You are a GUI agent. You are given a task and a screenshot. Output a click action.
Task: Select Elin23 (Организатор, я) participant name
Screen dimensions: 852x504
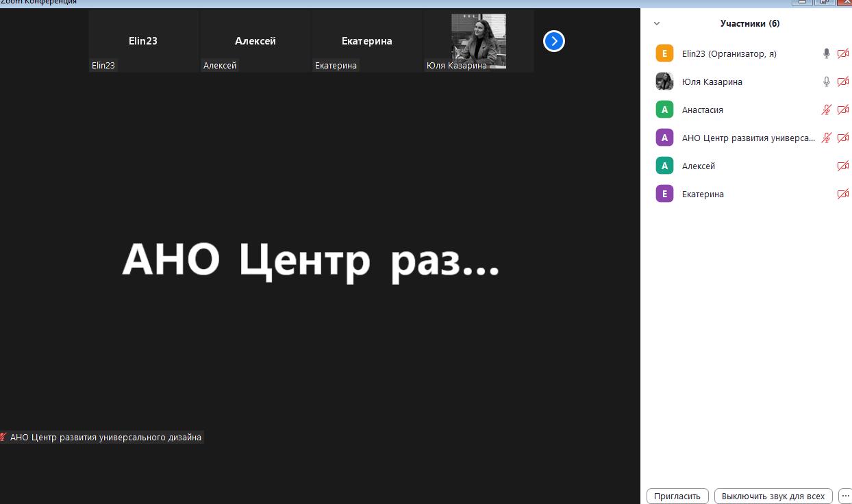729,53
